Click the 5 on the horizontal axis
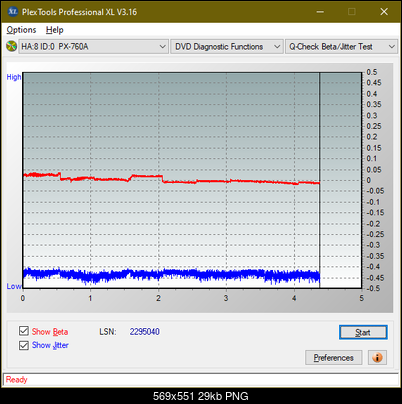Screen dimensions: 402x404 point(362,298)
